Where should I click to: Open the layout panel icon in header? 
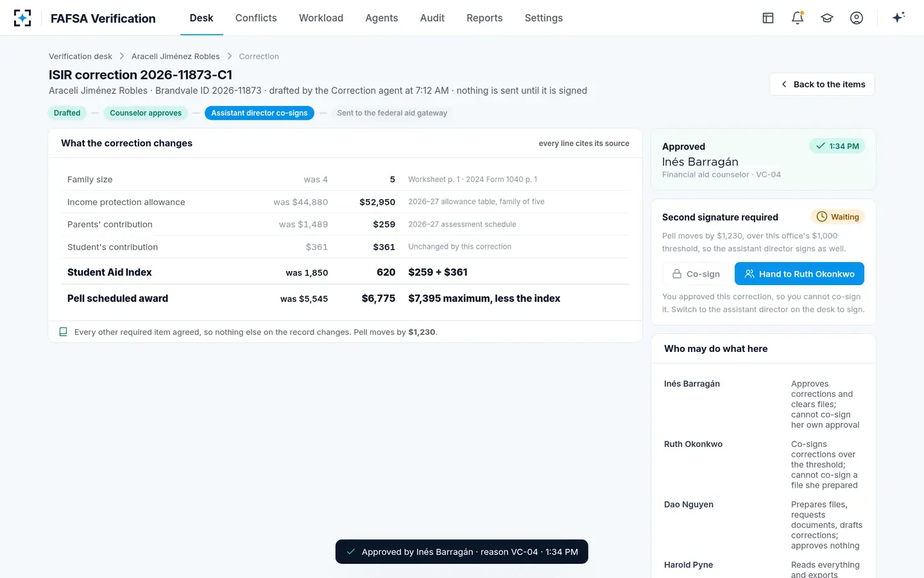[768, 18]
